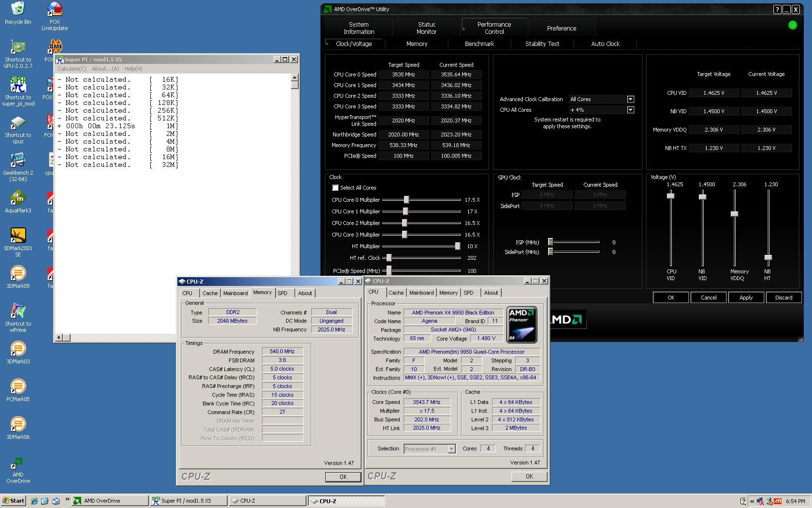Launch PCMark05 desktop icon
812x508 pixels.
18,390
